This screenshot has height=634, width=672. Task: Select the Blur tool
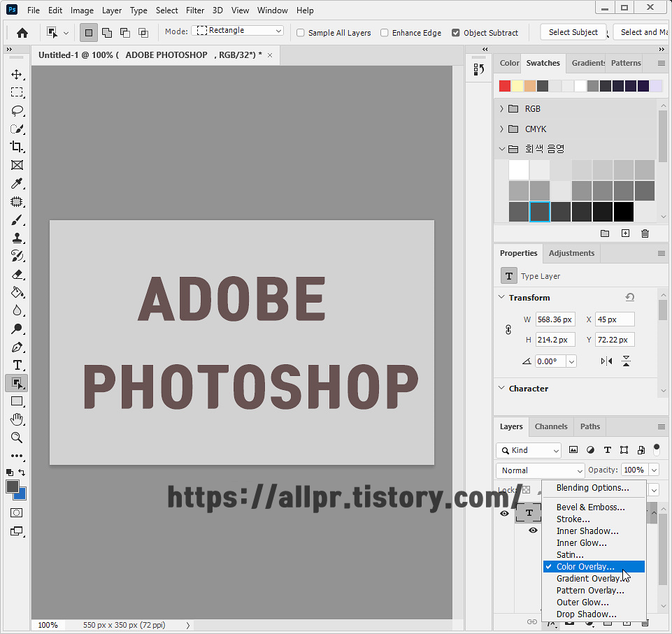tap(17, 310)
